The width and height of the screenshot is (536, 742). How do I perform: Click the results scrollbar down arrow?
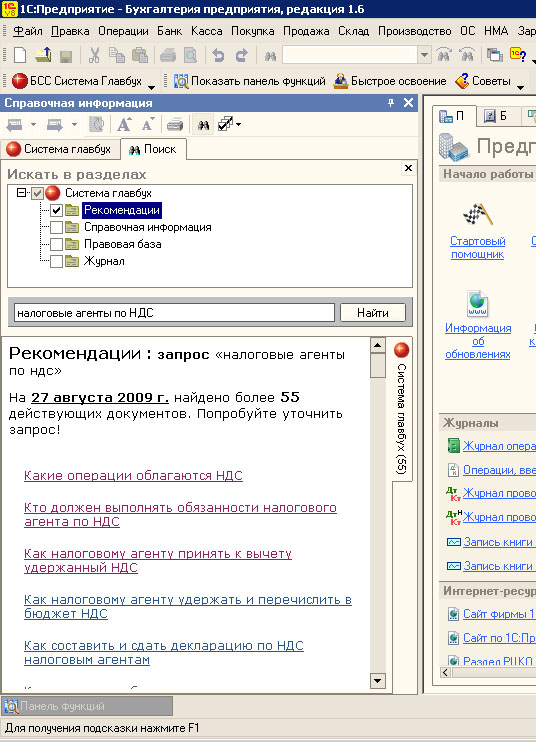[377, 680]
